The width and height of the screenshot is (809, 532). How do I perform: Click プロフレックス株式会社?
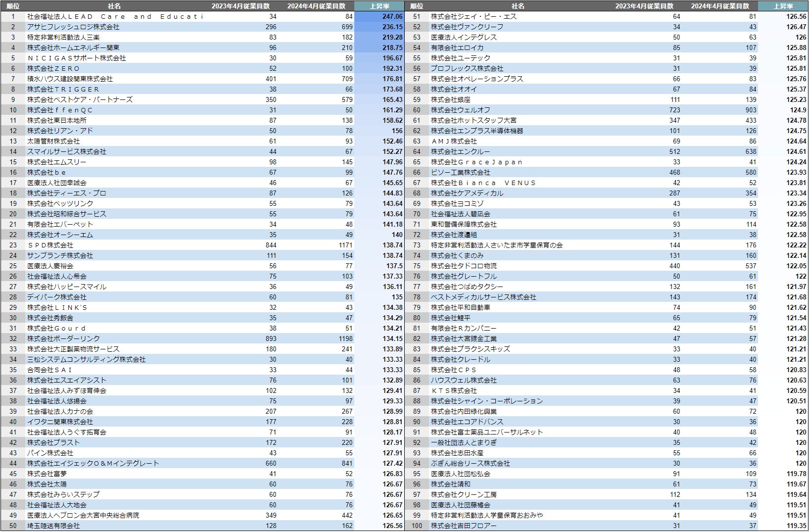click(467, 68)
